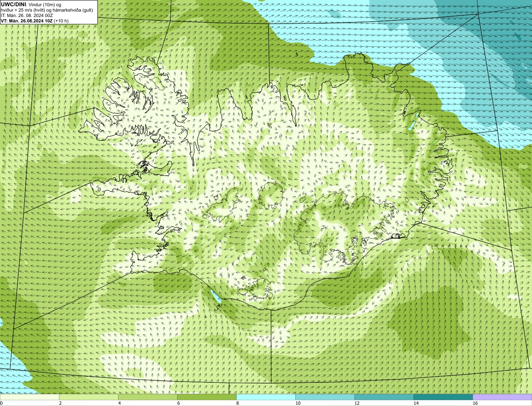Click the pale yellow 0–2 m/s legend swatch
Image resolution: width=532 pixels, height=406 pixels.
tap(30, 397)
